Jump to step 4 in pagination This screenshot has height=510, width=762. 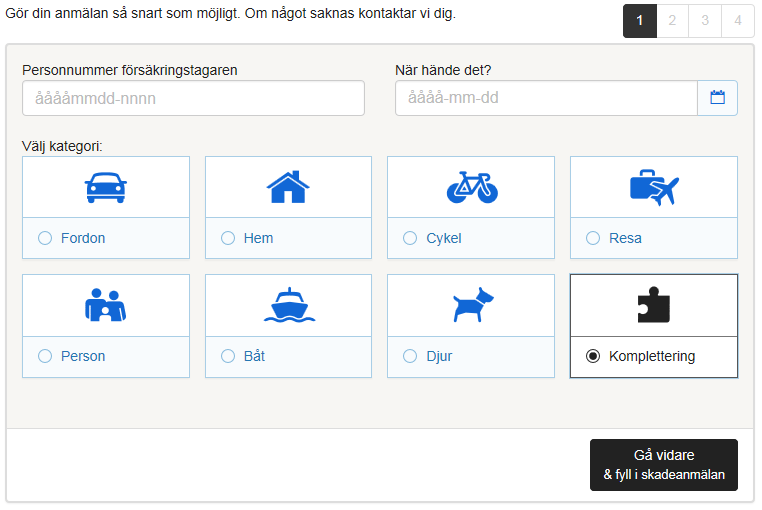[x=738, y=21]
